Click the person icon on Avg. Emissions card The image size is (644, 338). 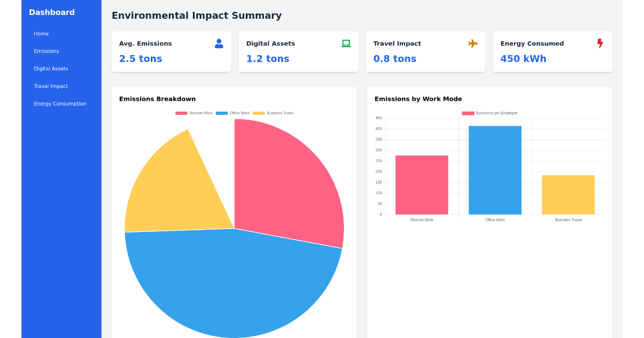tap(219, 43)
